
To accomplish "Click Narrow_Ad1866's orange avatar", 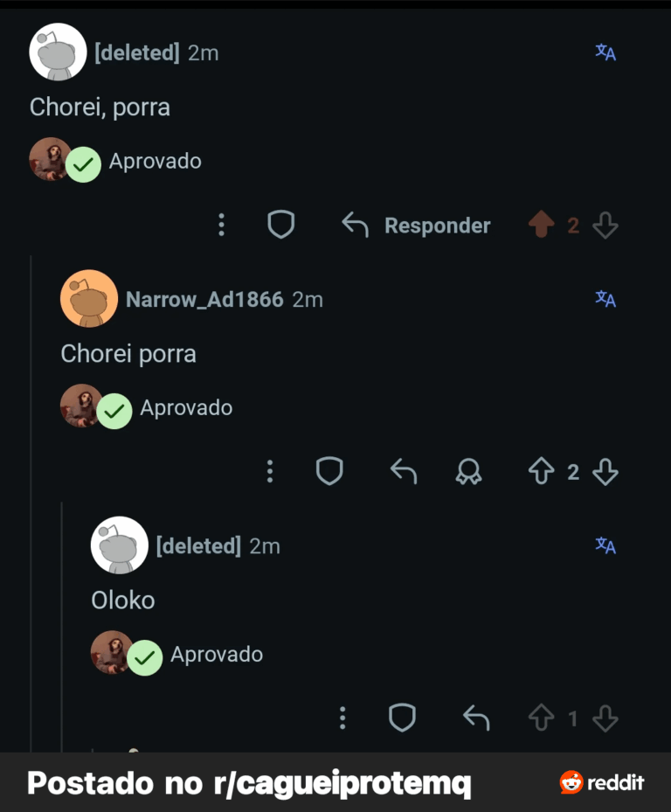I will click(89, 298).
